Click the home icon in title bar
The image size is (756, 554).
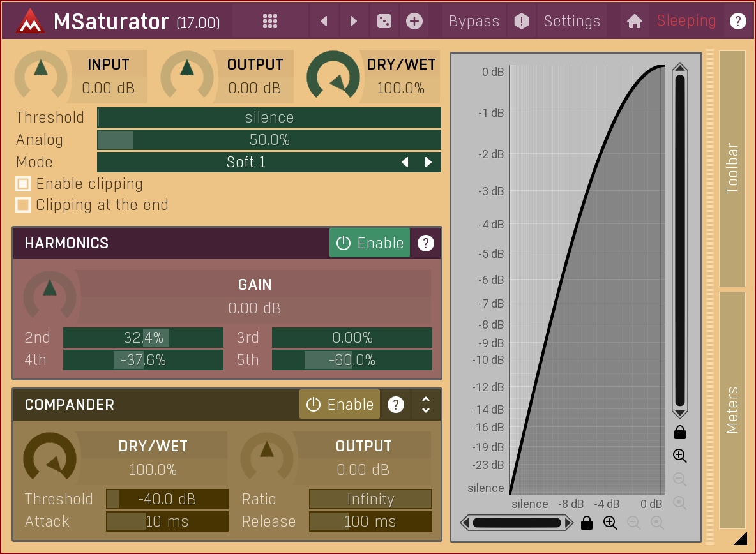point(634,21)
